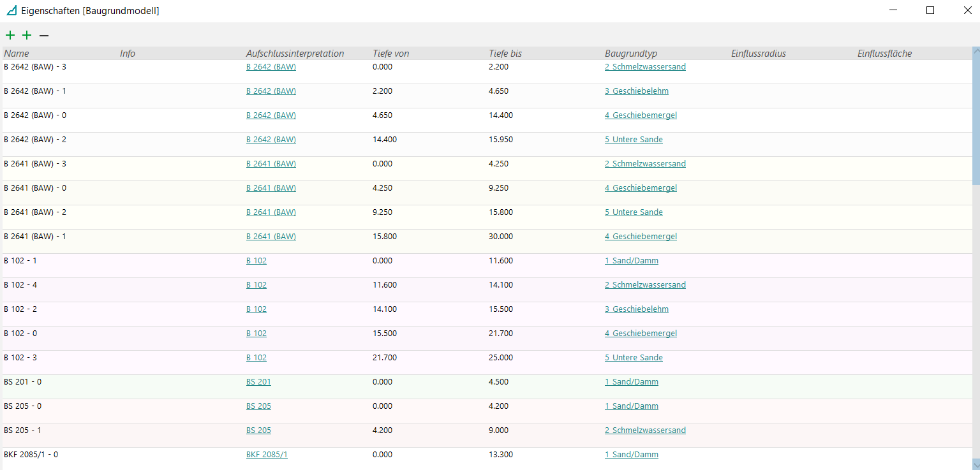Click the Eigenschaften window app icon
Image resolution: width=980 pixels, height=470 pixels.
tap(11, 11)
